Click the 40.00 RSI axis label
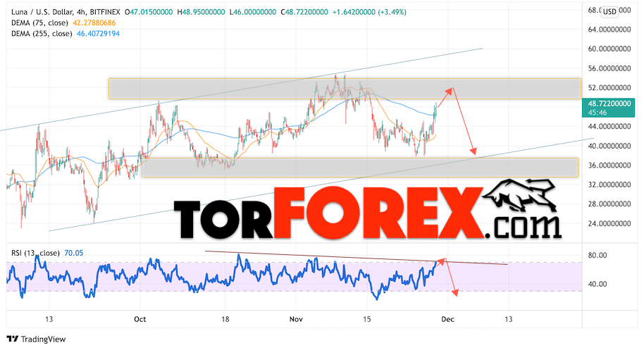 [597, 284]
